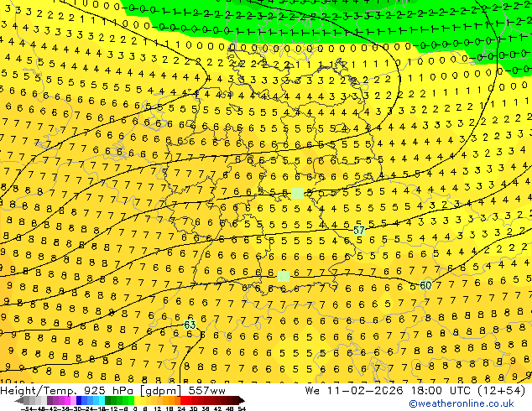Click the 63 contour height label

[x=190, y=325]
